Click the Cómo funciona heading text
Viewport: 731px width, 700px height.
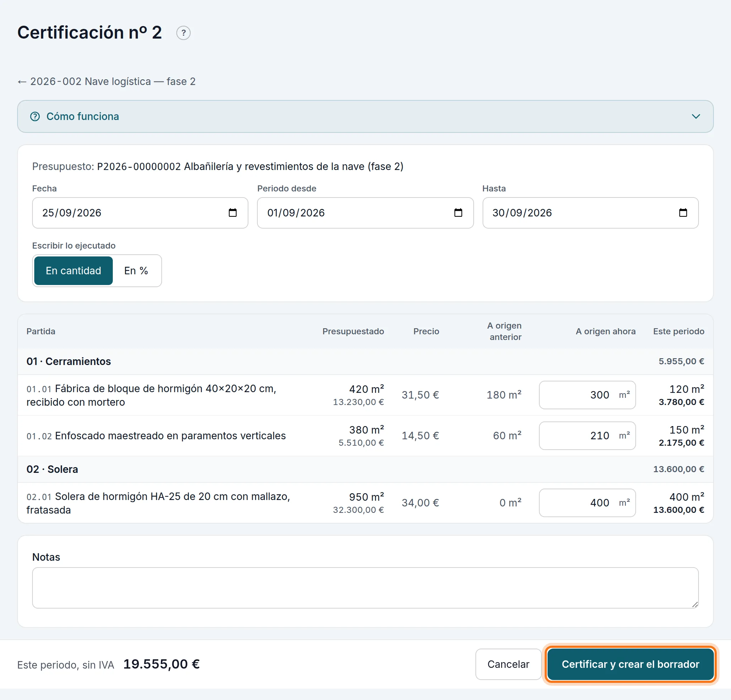(83, 116)
